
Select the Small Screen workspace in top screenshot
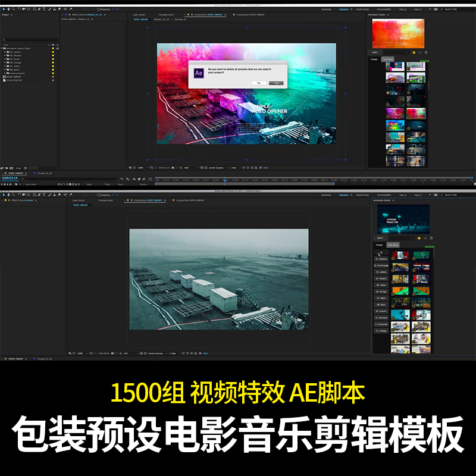(x=362, y=10)
